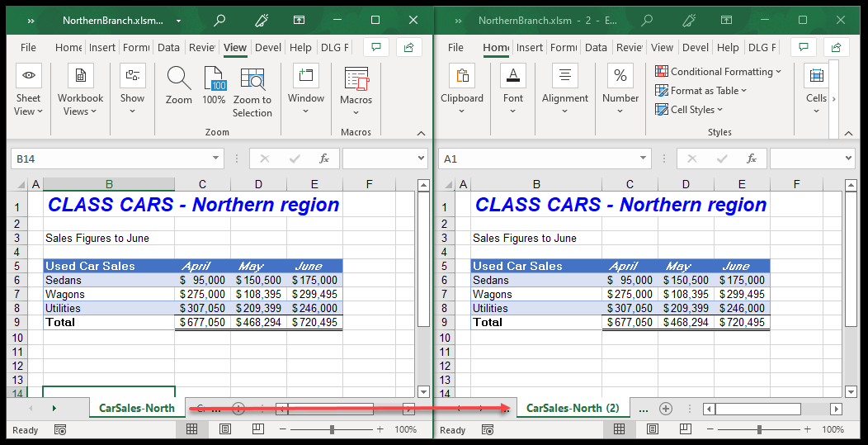Viewport: 868px width, 445px height.
Task: Open the Clipboard group in right window
Action: click(x=462, y=91)
